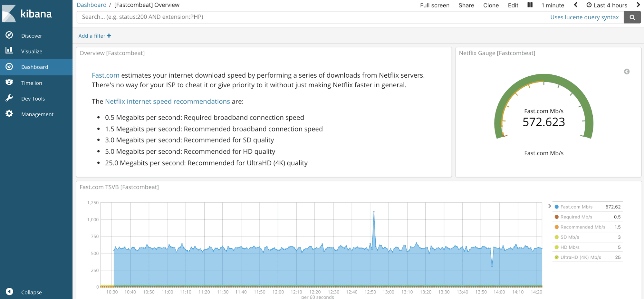Open Discover via the compass icon

[x=9, y=35]
